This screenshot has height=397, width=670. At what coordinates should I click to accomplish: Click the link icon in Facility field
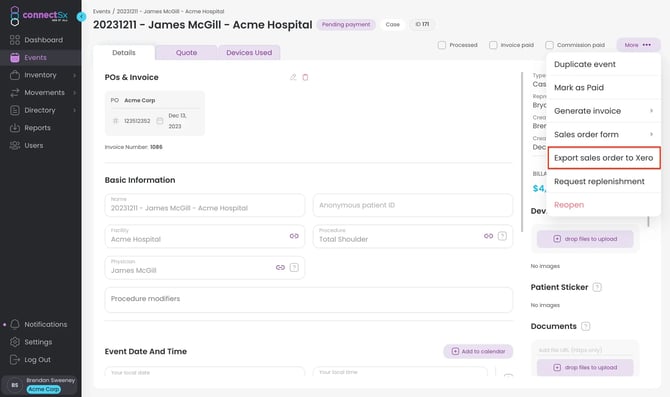coord(294,236)
